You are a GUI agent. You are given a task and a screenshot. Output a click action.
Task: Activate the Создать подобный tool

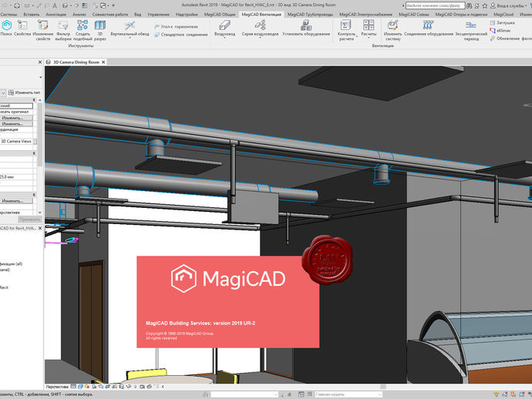click(x=82, y=30)
